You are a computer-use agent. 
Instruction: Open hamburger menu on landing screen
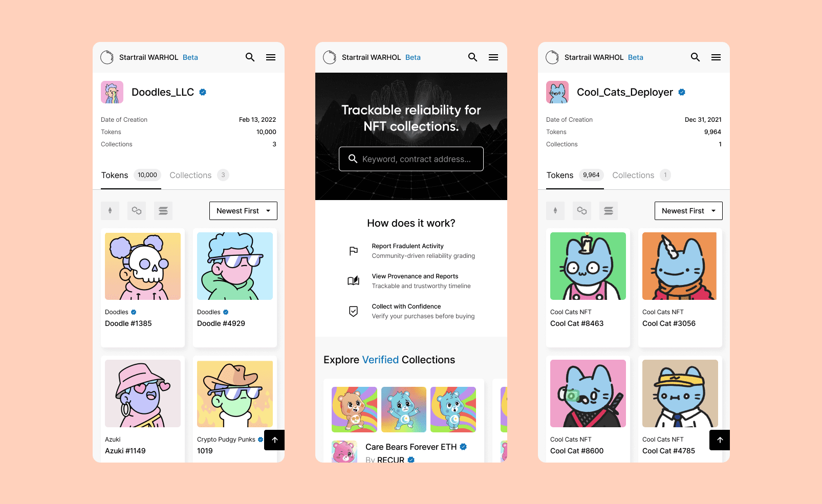pyautogui.click(x=493, y=57)
